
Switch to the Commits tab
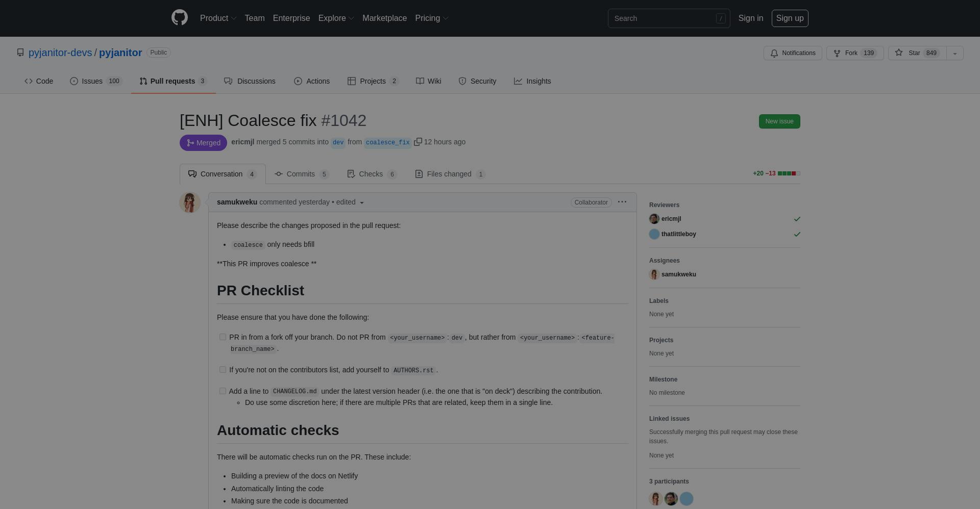pyautogui.click(x=302, y=174)
